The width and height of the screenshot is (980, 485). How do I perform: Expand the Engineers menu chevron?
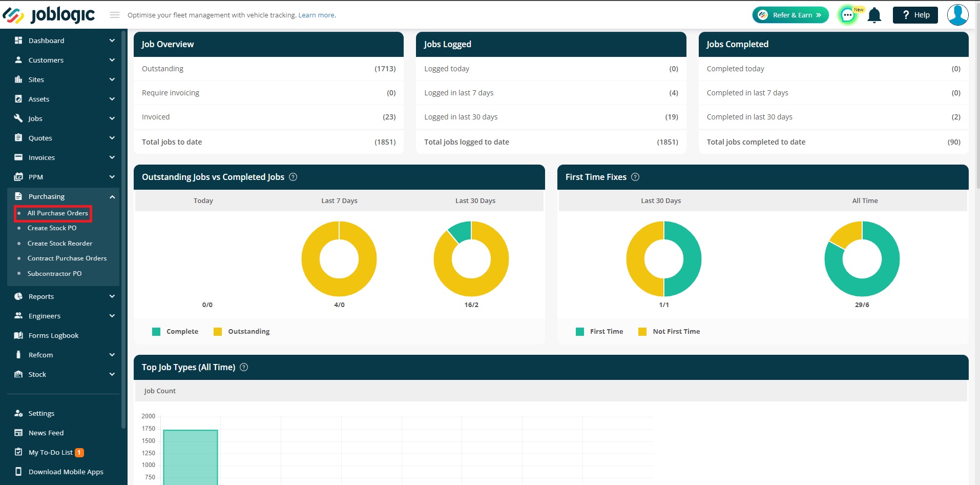click(112, 316)
